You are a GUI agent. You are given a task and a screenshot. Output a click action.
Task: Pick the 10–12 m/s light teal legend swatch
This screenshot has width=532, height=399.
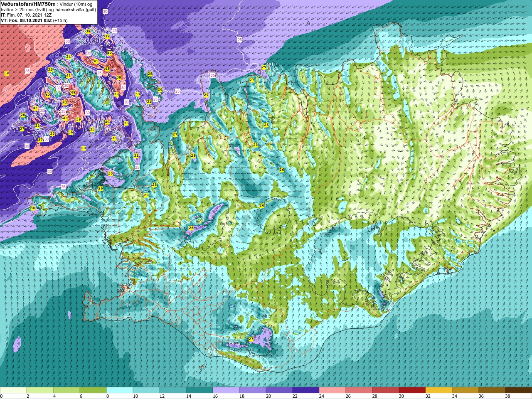pos(146,390)
